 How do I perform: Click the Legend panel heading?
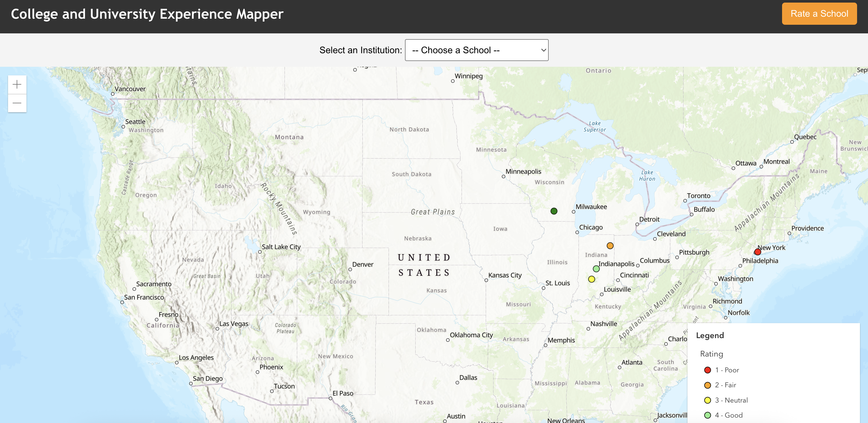(x=710, y=335)
